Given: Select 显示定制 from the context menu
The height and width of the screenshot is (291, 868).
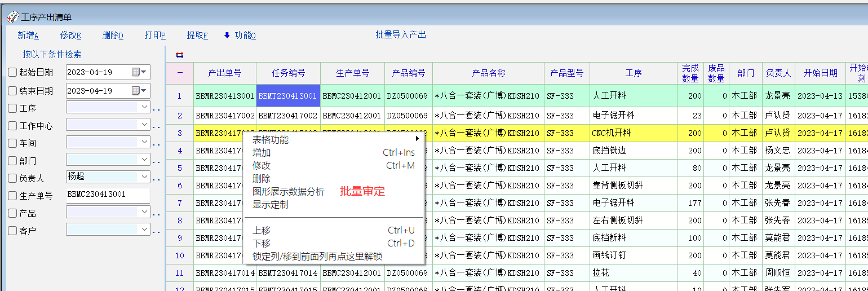Looking at the screenshot, I should (270, 204).
